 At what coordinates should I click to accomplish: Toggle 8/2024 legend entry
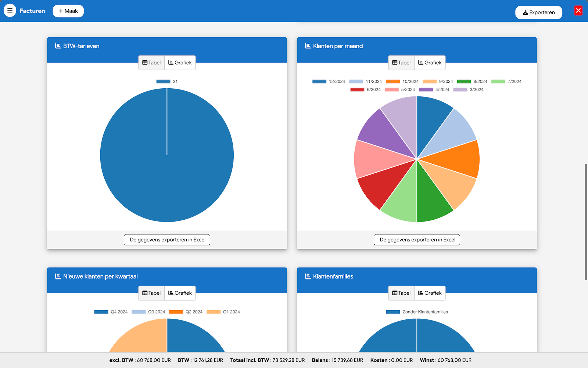[x=472, y=81]
